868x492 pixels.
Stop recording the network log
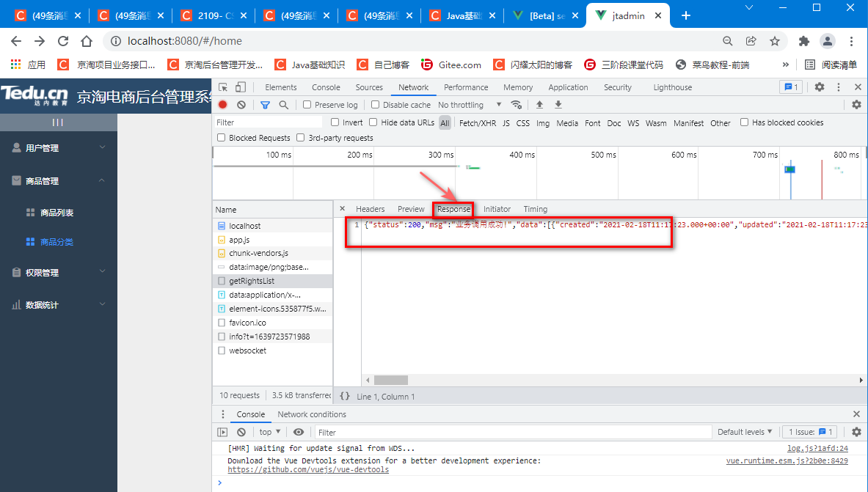222,105
